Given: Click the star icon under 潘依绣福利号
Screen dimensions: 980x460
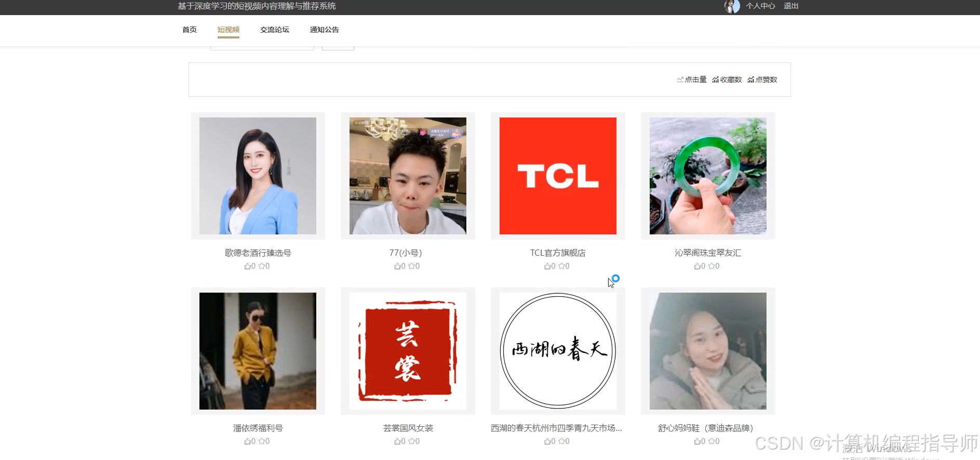Looking at the screenshot, I should click(262, 441).
